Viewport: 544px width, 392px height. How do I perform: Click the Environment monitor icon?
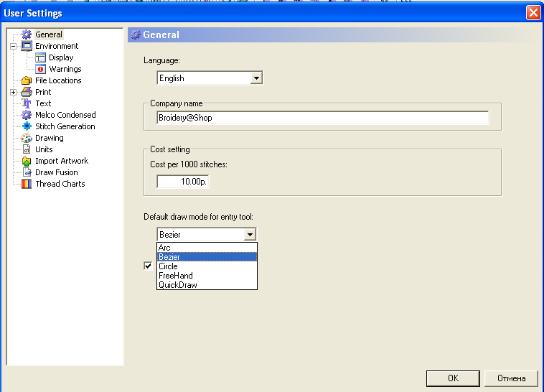coord(27,46)
